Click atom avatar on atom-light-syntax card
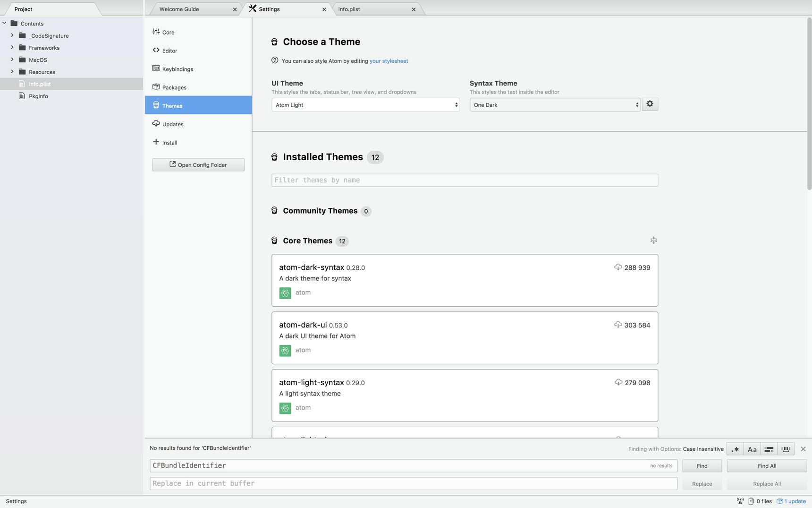Image resolution: width=812 pixels, height=508 pixels. tap(285, 408)
